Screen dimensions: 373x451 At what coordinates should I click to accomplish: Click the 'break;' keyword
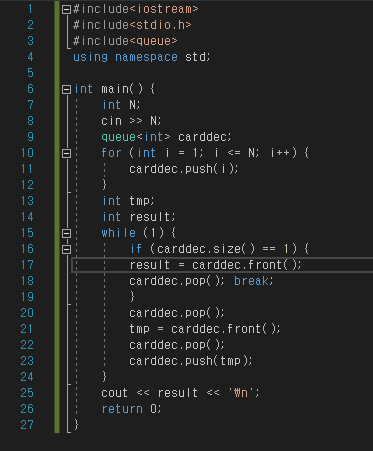pos(254,281)
